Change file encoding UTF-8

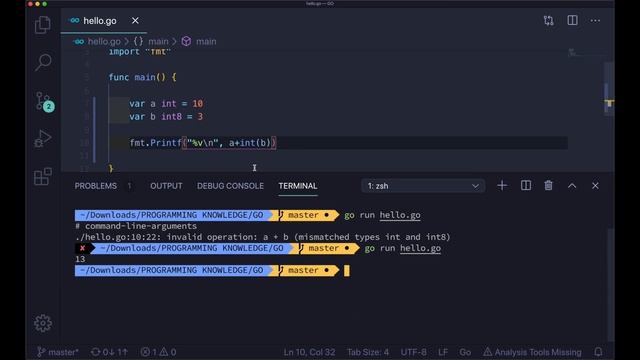[413, 352]
